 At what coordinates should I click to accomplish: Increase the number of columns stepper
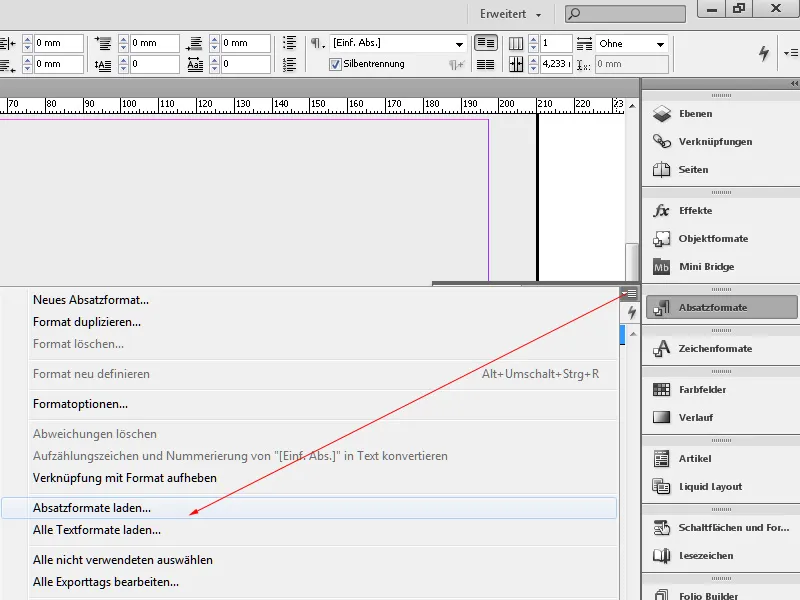533,39
